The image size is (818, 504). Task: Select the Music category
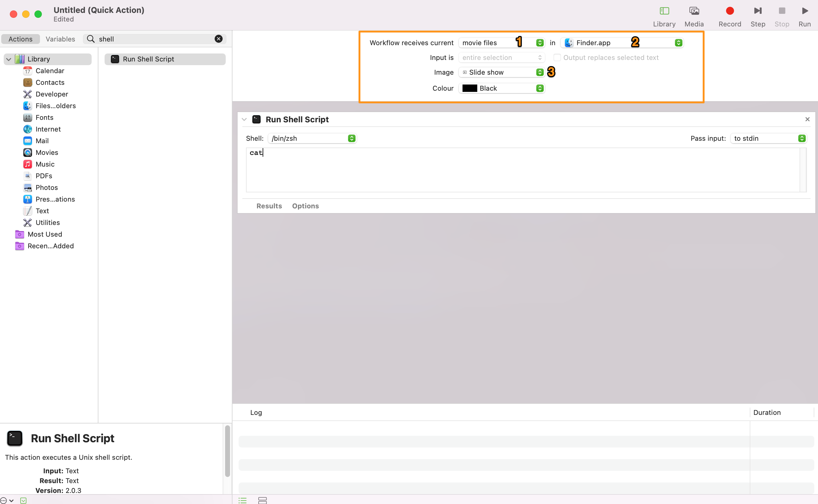pyautogui.click(x=45, y=164)
